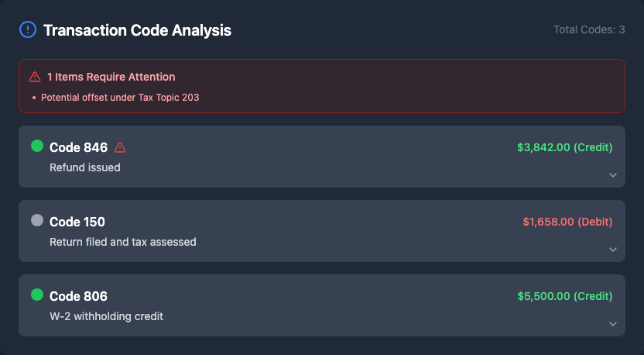644x355 pixels.
Task: Select the Code 806 heading
Action: click(78, 296)
